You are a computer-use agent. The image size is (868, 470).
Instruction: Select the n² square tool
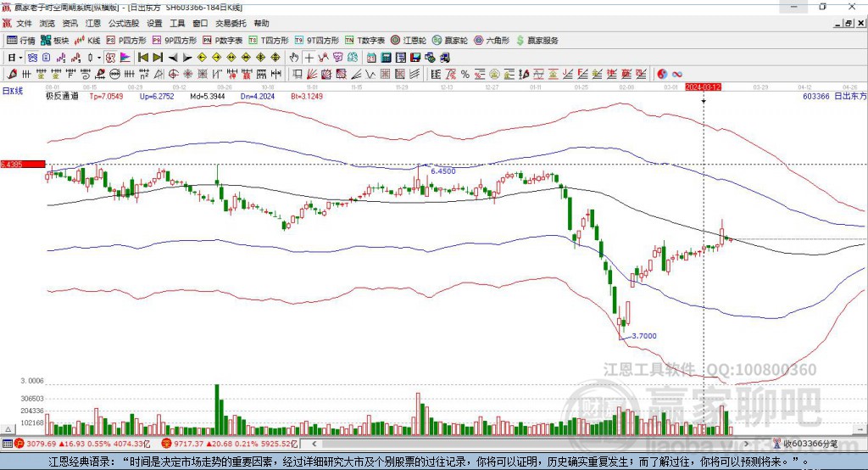pos(144,75)
